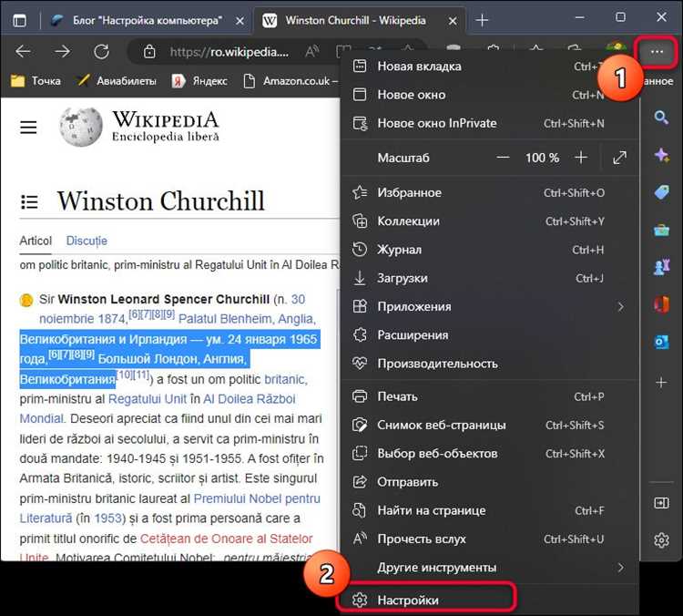683x616 pixels.
Task: Expand Другие инструменты submenu
Action: [490, 567]
